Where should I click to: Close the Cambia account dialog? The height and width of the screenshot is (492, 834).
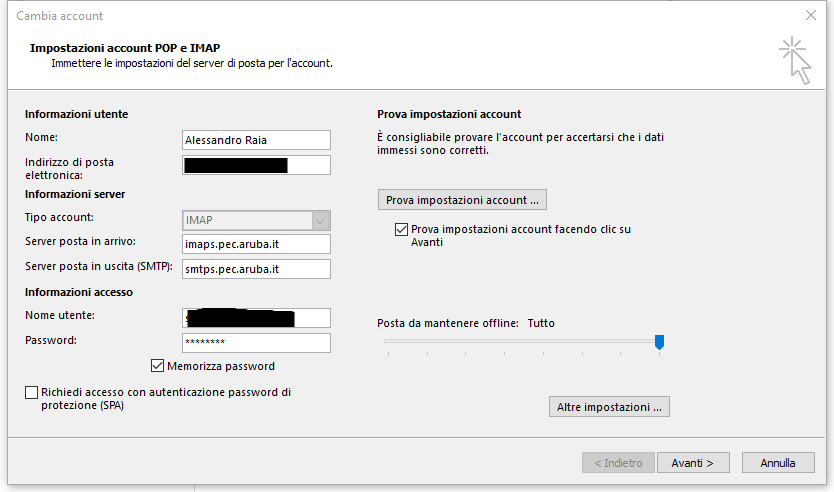811,15
